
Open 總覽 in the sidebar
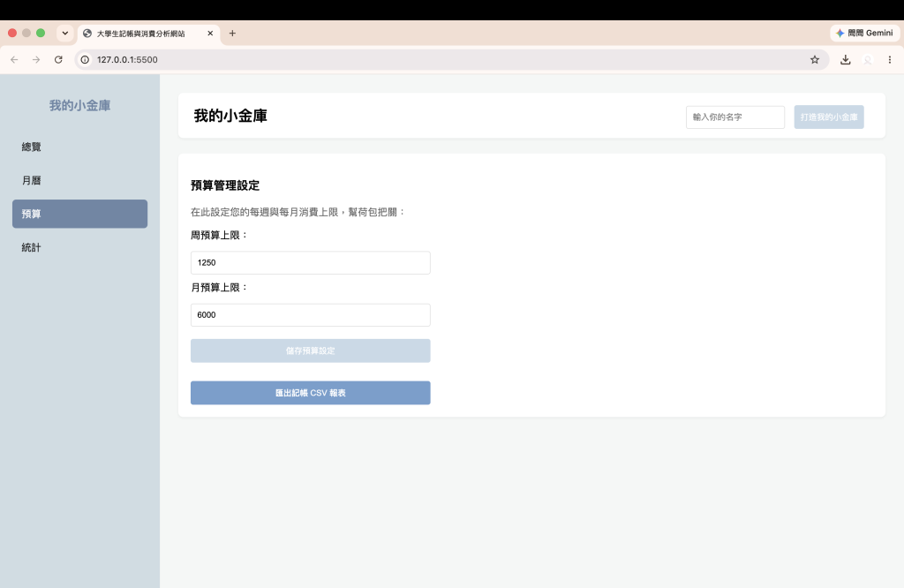coord(79,147)
